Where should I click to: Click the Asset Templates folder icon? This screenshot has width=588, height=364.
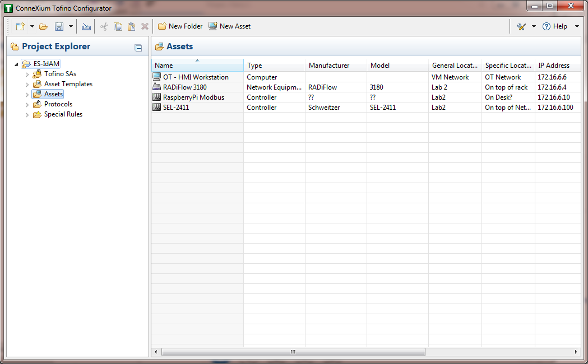37,84
